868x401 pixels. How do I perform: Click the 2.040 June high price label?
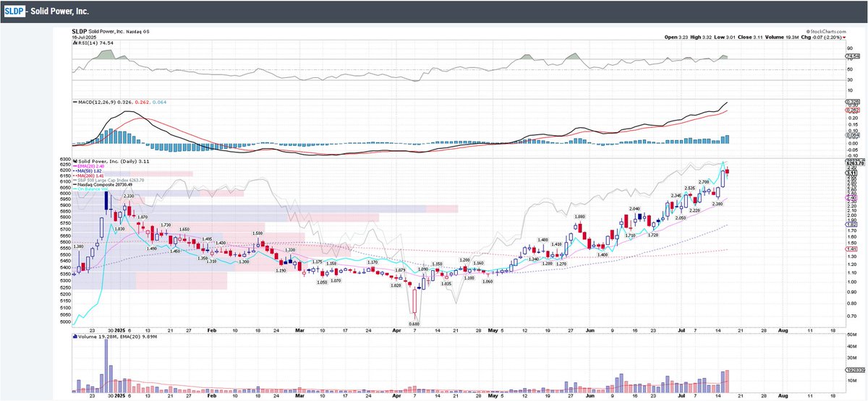634,209
